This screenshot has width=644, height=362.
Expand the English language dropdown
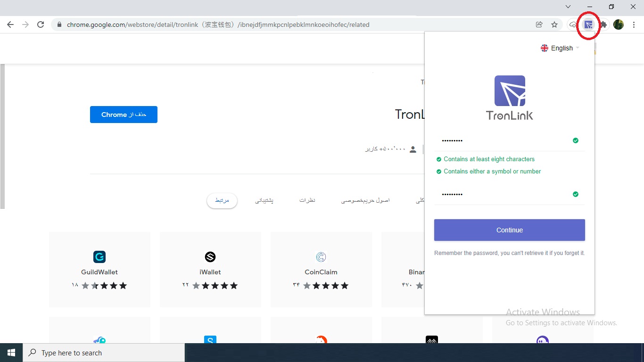[x=560, y=48]
